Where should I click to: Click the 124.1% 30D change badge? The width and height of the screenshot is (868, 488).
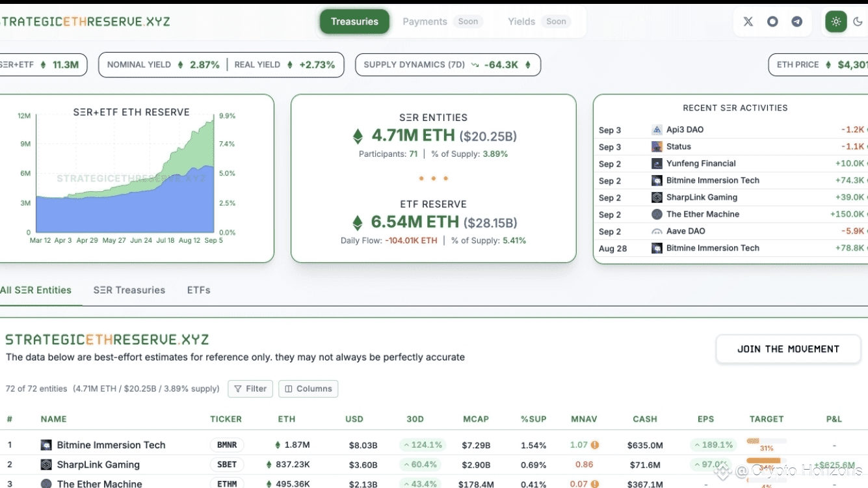(x=423, y=445)
